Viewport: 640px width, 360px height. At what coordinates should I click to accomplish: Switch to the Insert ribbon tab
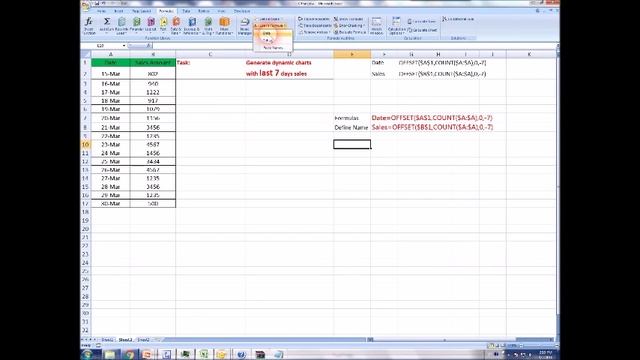click(119, 11)
